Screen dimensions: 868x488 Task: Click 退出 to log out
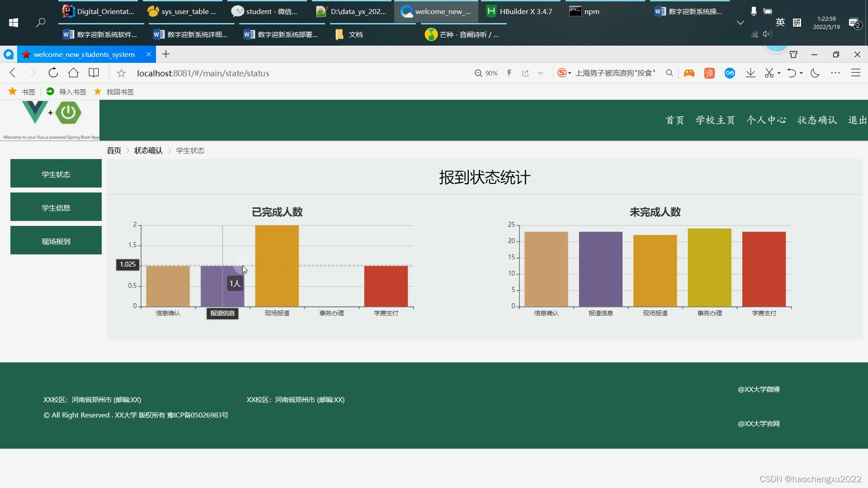click(x=858, y=120)
